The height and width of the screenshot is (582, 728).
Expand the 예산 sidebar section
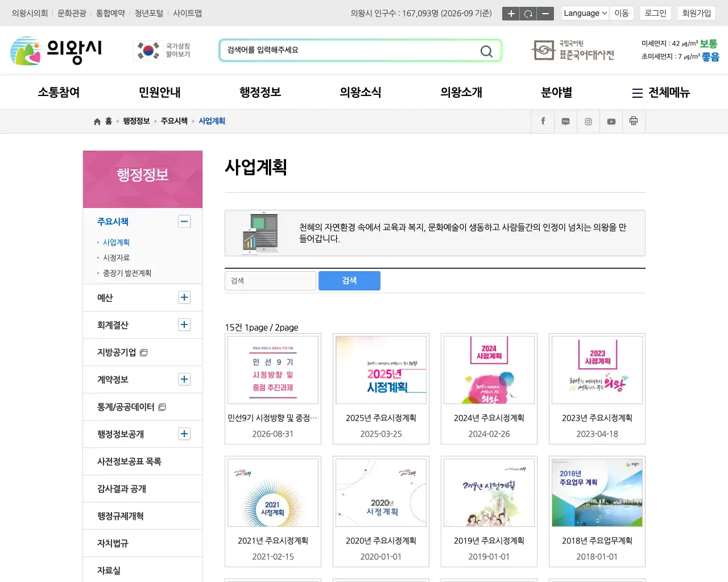[x=184, y=297]
